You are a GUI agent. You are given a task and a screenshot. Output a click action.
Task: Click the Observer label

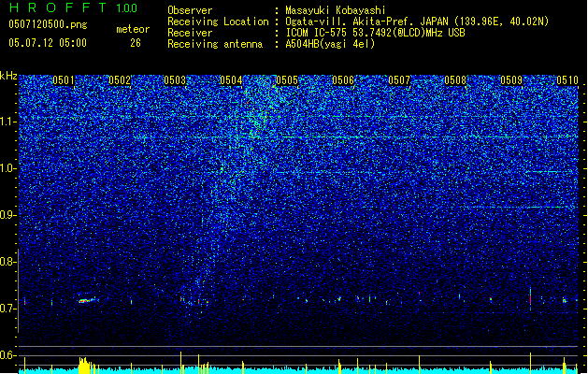coord(190,10)
